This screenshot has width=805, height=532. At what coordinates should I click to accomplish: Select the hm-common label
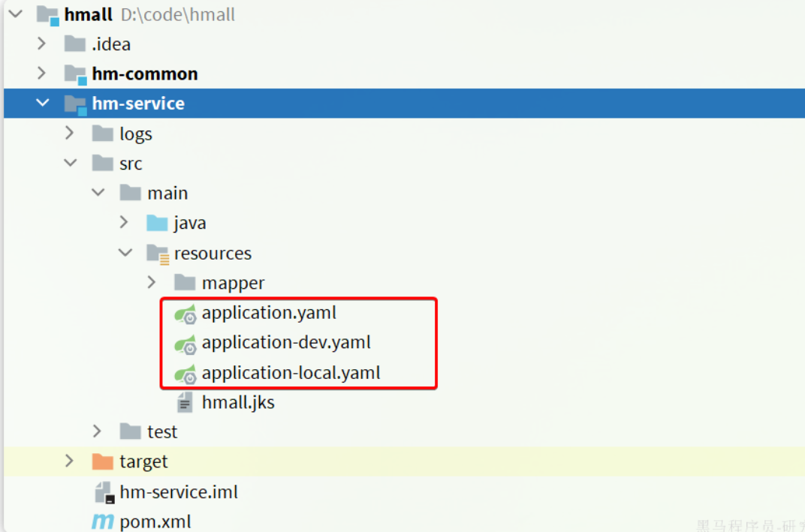pos(145,74)
